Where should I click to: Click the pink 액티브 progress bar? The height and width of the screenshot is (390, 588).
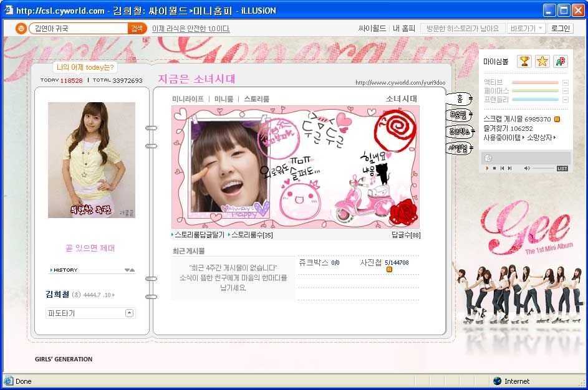click(x=535, y=82)
